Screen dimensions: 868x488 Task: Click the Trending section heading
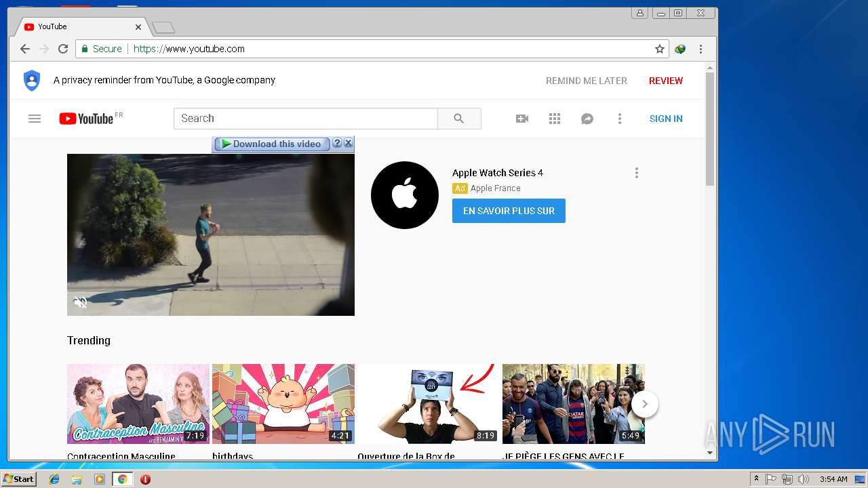(89, 340)
